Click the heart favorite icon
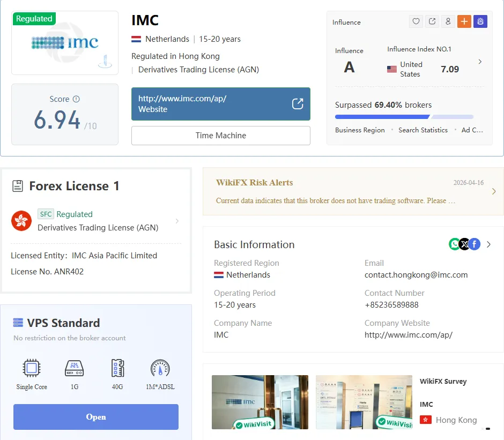The image size is (504, 440). click(x=416, y=21)
